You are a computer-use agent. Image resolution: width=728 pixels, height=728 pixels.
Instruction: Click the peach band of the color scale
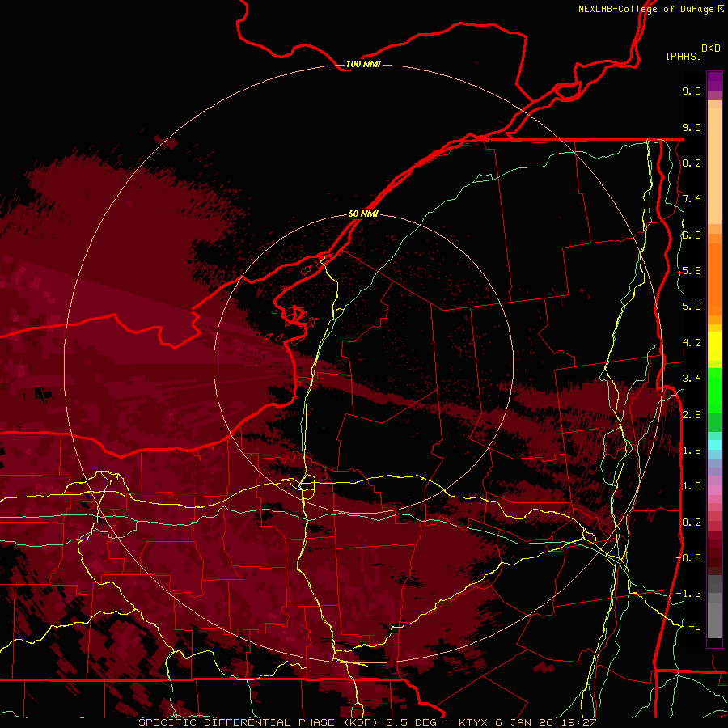(x=714, y=165)
